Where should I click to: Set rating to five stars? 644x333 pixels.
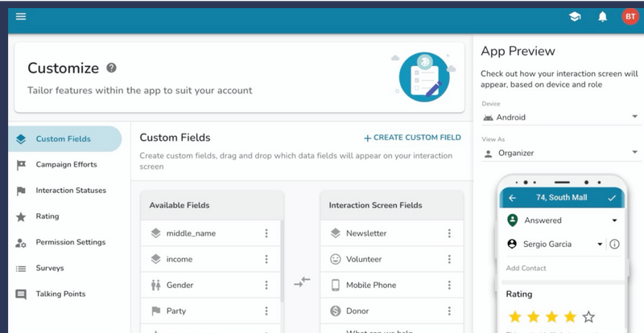click(588, 316)
